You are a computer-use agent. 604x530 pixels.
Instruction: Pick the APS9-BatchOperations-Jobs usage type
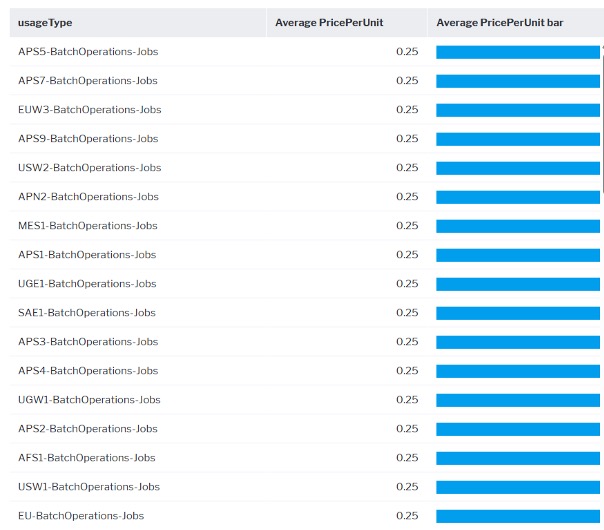88,139
